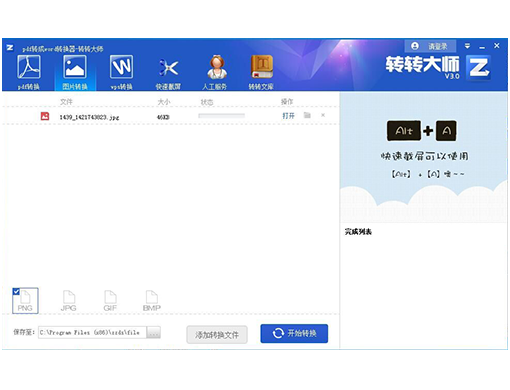Click the 完成列表 heading

click(x=358, y=232)
